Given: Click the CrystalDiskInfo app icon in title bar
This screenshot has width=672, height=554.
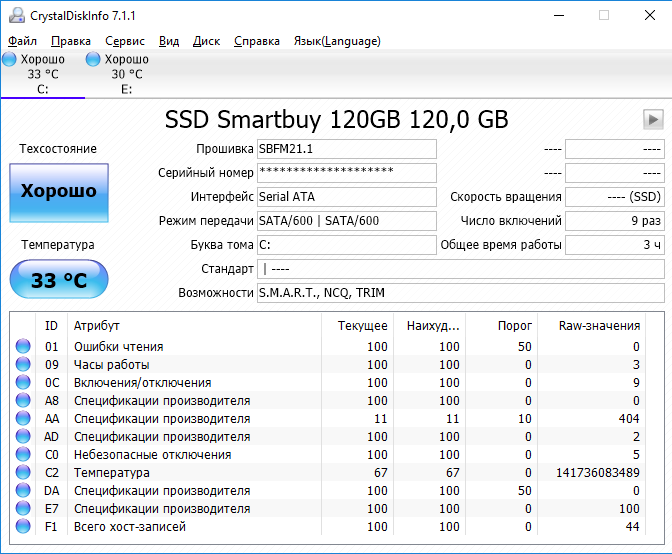Looking at the screenshot, I should coord(17,16).
